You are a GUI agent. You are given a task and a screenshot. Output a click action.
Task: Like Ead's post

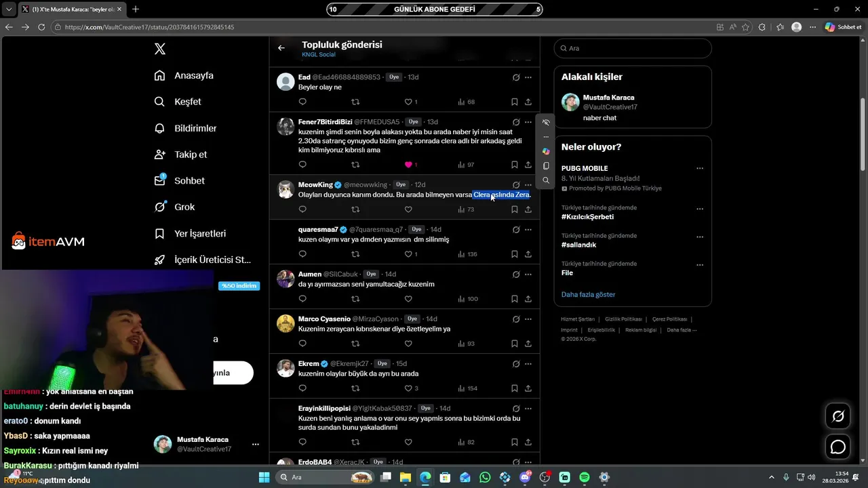[408, 102]
